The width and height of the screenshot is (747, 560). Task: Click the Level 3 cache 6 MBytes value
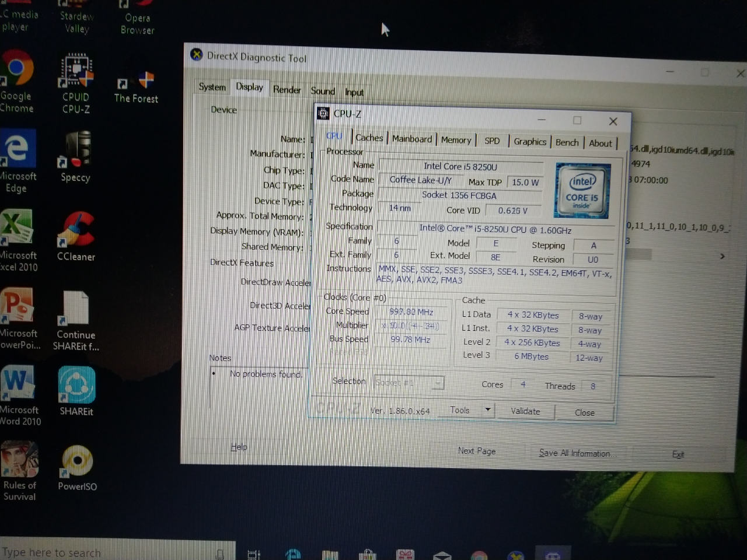pyautogui.click(x=532, y=356)
